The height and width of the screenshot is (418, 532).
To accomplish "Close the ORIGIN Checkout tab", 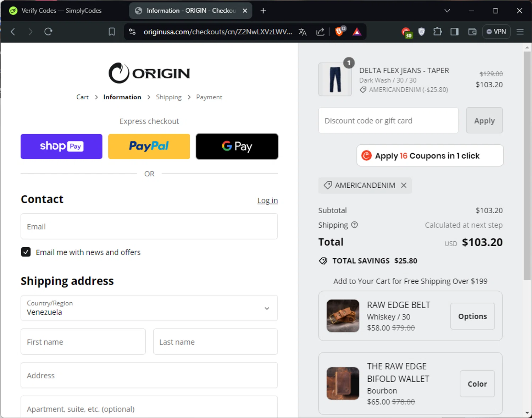I will click(245, 11).
